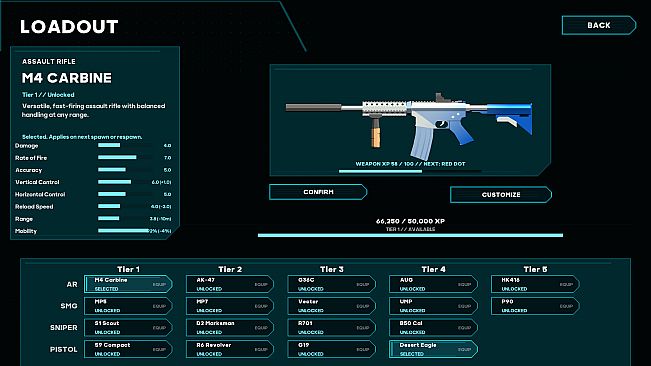Equip the G36C assault rifle

coord(331,284)
